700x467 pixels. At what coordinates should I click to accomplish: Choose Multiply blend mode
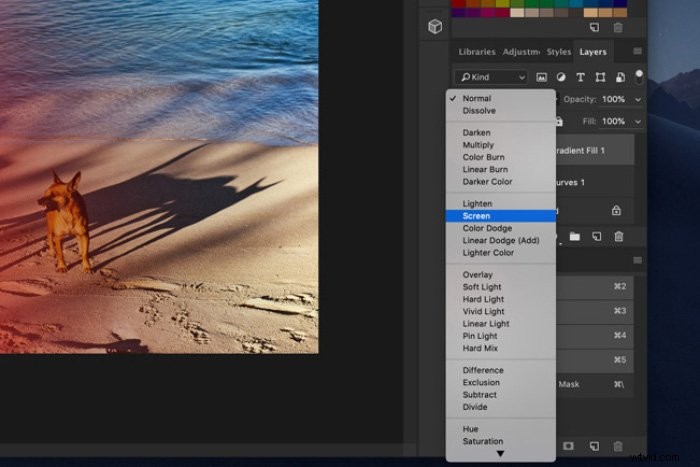tap(501, 145)
